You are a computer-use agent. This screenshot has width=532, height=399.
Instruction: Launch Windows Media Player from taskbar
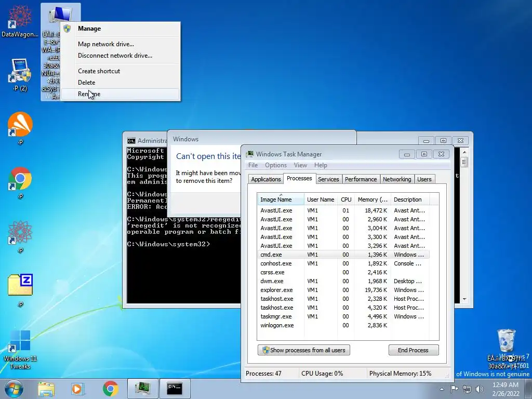(78, 389)
